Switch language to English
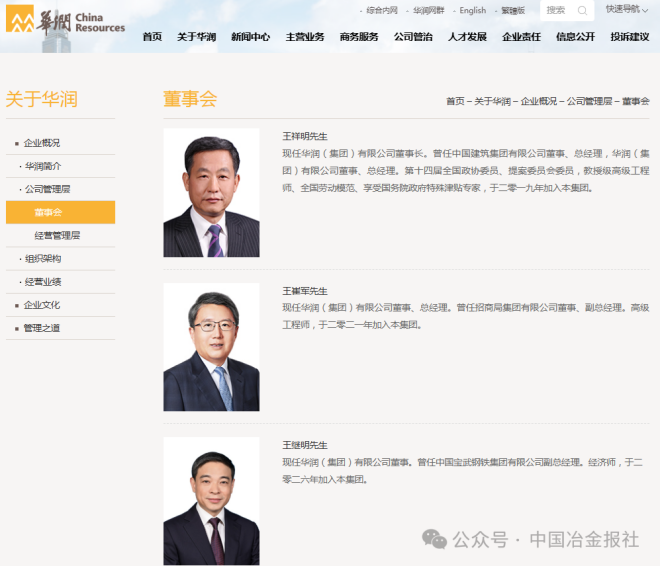This screenshot has width=660, height=566. (x=472, y=11)
